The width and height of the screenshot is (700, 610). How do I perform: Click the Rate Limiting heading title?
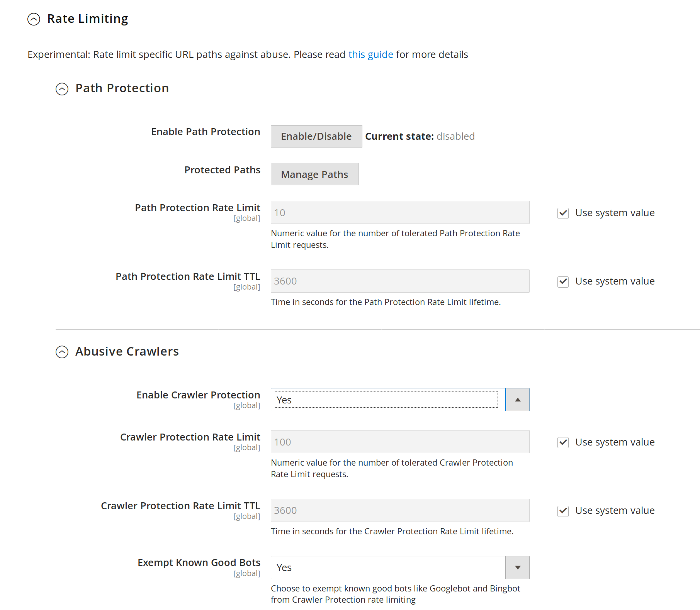(x=88, y=19)
